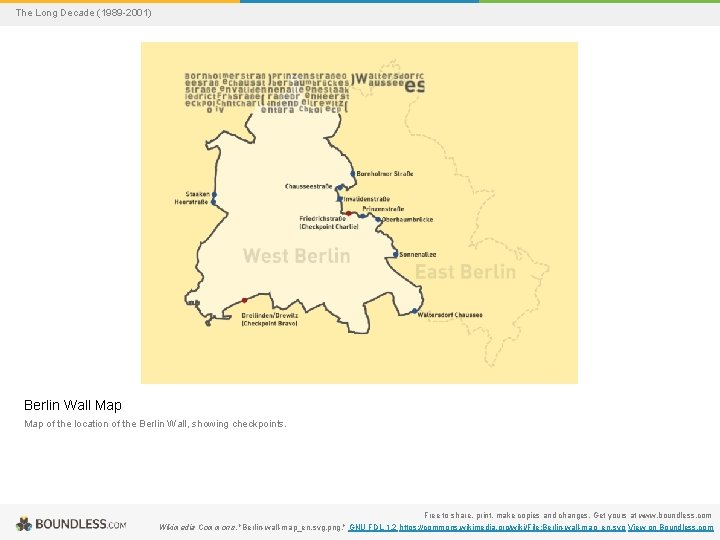Click the Berlin Wall map image
Viewport: 720px width, 540px height.
359,213
